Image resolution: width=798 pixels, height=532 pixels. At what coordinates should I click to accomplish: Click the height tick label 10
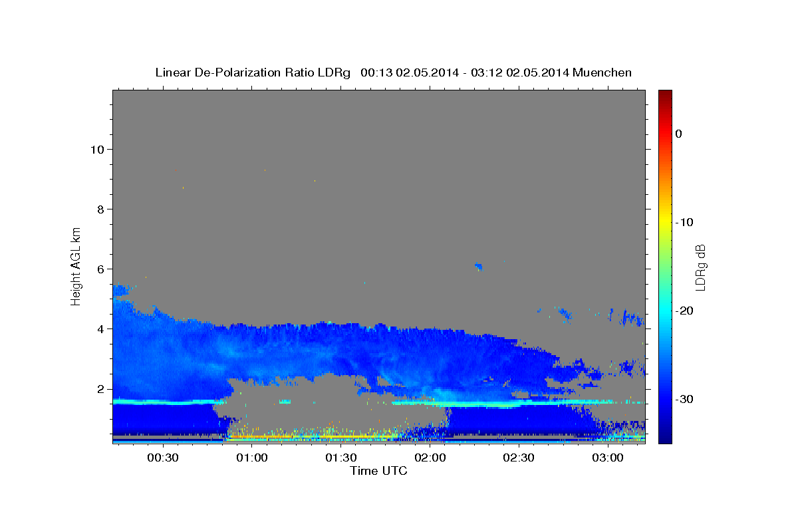96,149
